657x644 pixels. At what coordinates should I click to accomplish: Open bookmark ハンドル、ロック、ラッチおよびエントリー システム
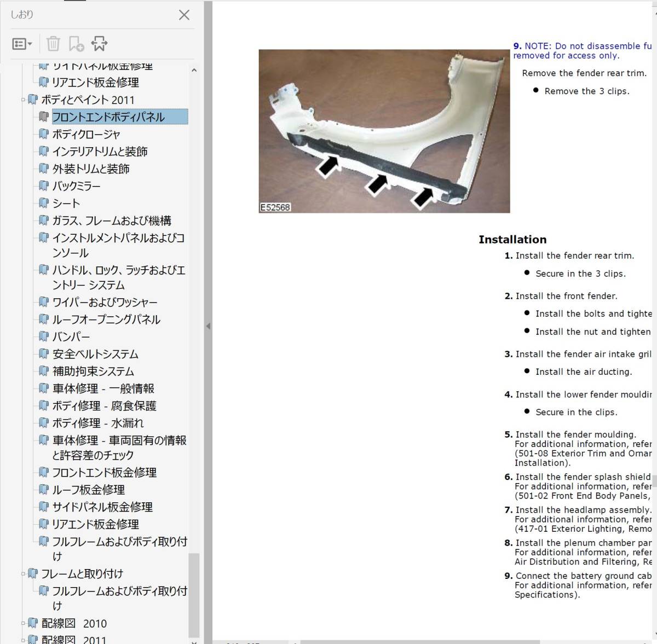(119, 277)
